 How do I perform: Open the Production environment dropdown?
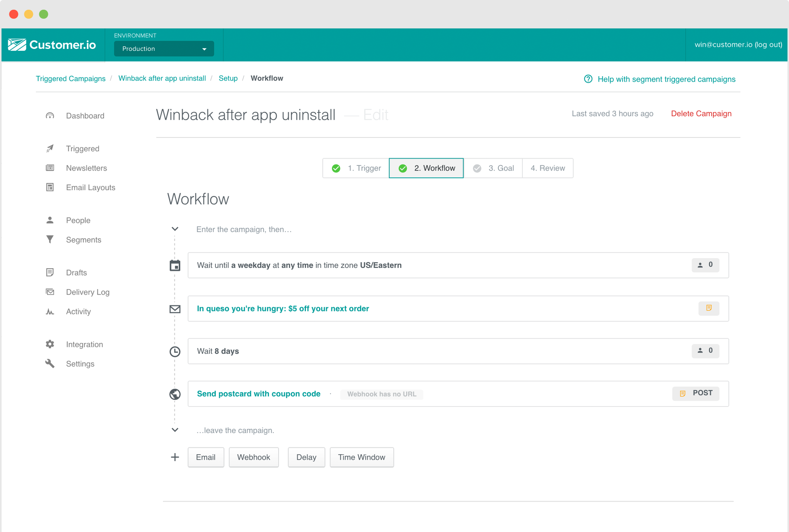[164, 49]
